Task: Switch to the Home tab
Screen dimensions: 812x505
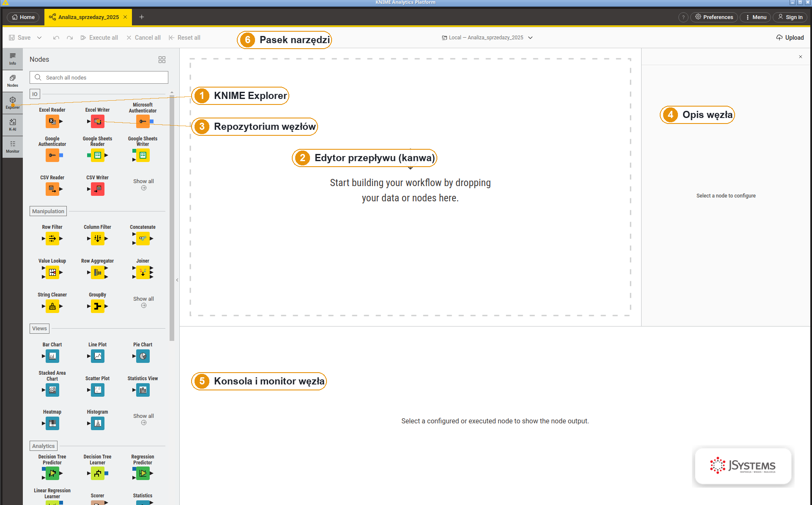Action: coord(23,17)
